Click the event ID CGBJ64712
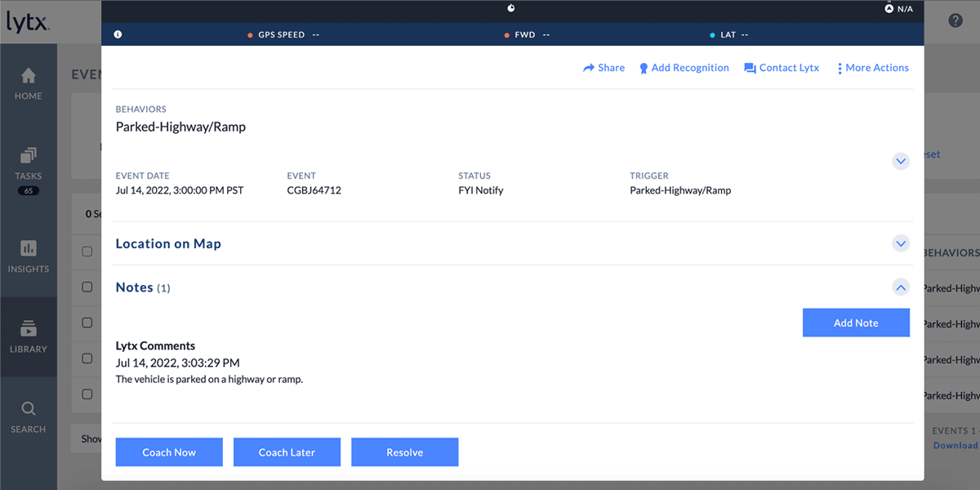 point(314,190)
